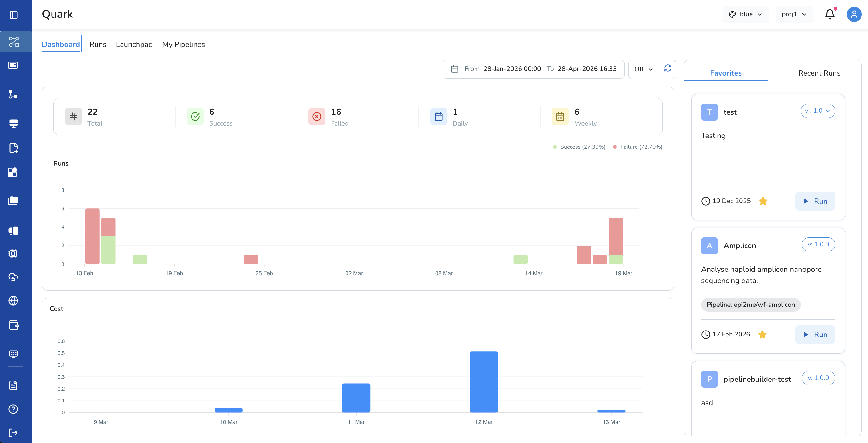The image size is (868, 443).
Task: Click the "pipelinebuilder-test" pipeline name
Action: [757, 379]
